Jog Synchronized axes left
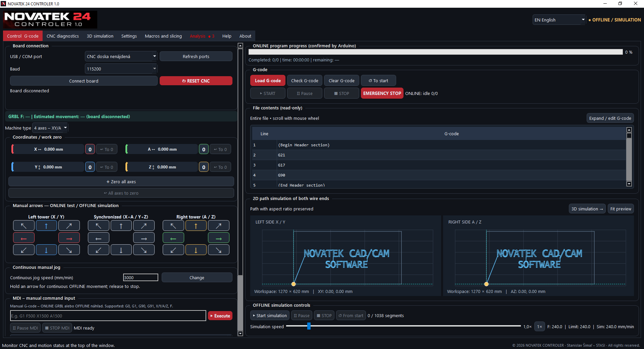Screen dimensions: 644x349 pyautogui.click(x=99, y=238)
